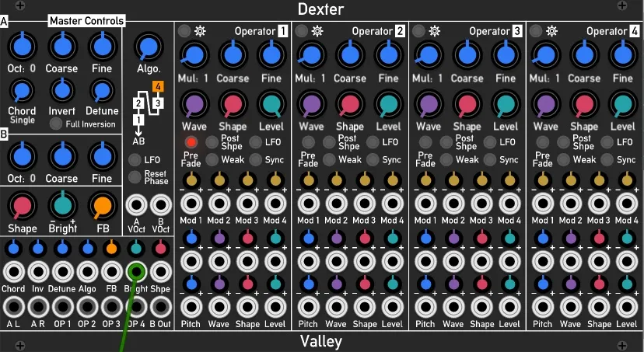Click the small attenuator knob above Chord jack

pyautogui.click(x=14, y=248)
